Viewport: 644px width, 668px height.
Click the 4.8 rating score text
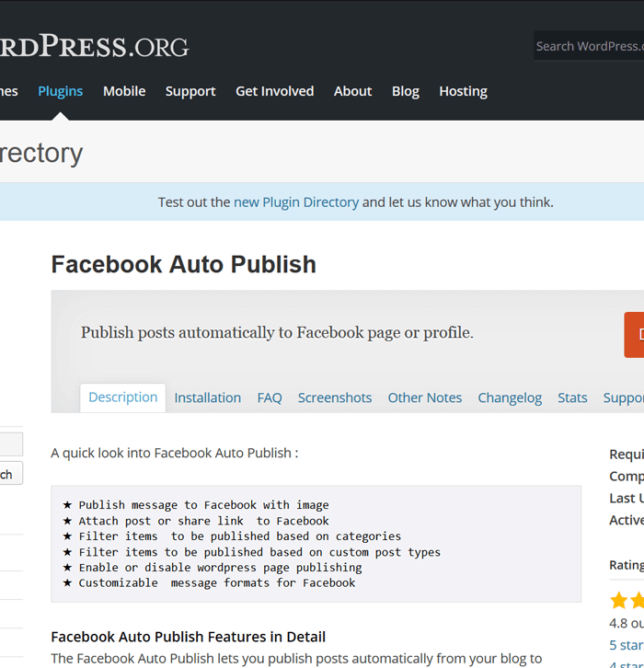pos(627,623)
